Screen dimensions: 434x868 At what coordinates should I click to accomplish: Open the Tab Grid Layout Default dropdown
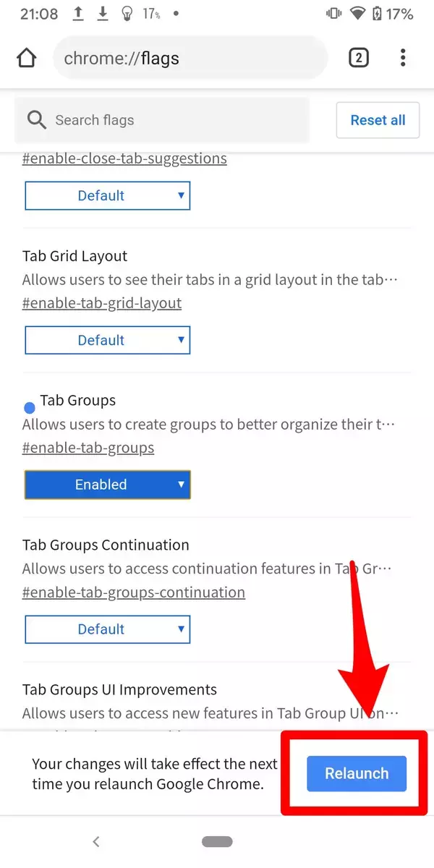[x=108, y=340]
